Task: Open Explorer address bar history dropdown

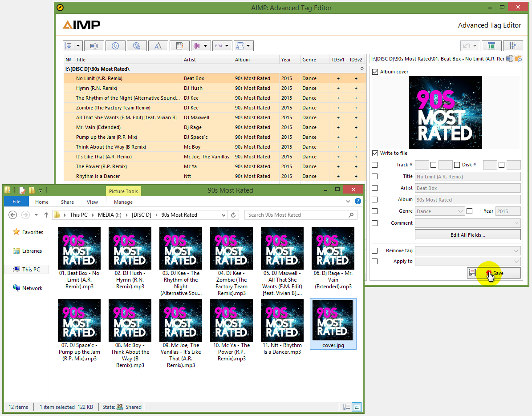Action: point(223,215)
